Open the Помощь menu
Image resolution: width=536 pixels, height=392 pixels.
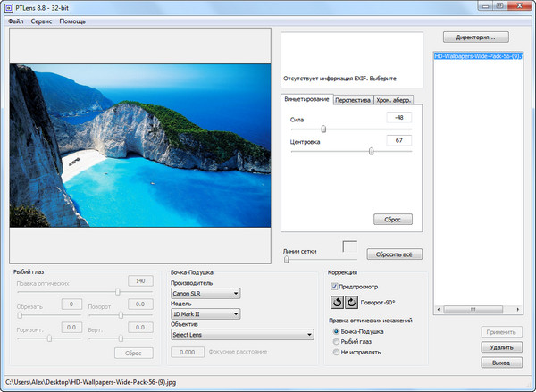tap(72, 21)
